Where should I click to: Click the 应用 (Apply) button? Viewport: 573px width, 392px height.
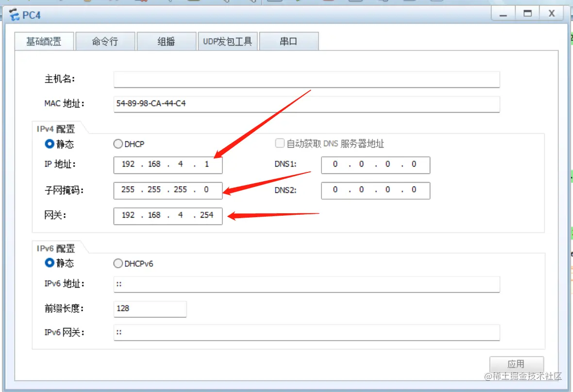pyautogui.click(x=517, y=364)
